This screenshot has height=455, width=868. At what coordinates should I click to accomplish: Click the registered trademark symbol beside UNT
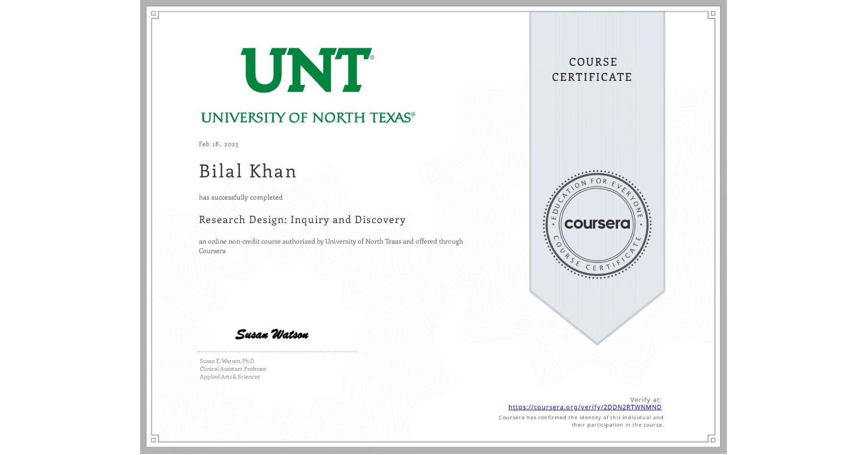371,55
